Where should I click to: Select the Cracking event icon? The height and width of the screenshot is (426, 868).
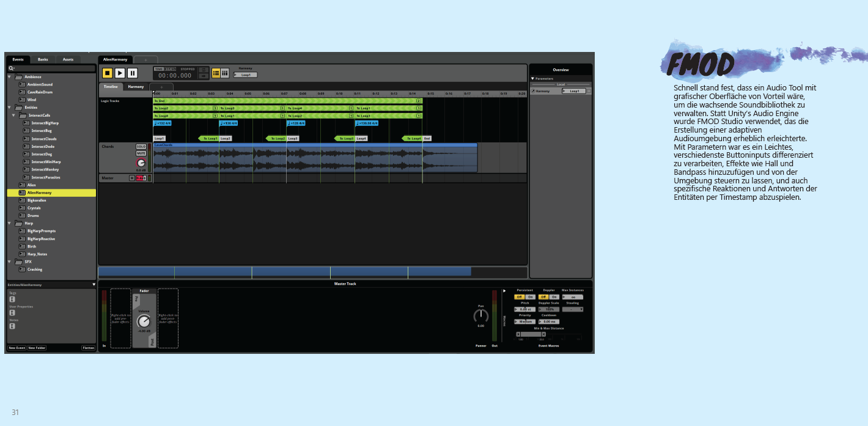[22, 270]
